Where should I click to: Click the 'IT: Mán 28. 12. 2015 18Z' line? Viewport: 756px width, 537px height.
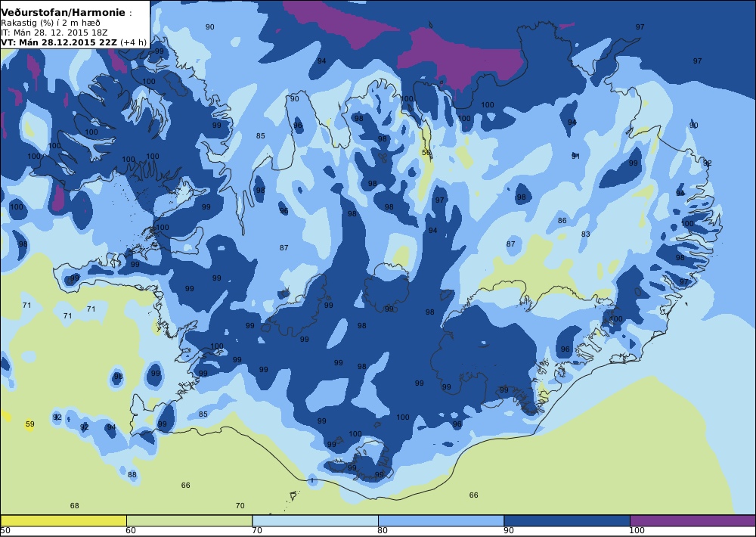[x=54, y=33]
